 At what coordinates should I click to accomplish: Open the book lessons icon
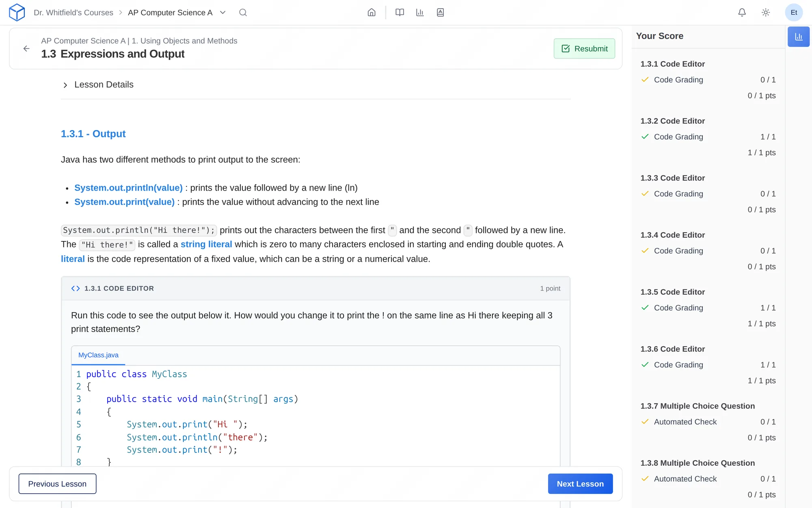(x=400, y=13)
